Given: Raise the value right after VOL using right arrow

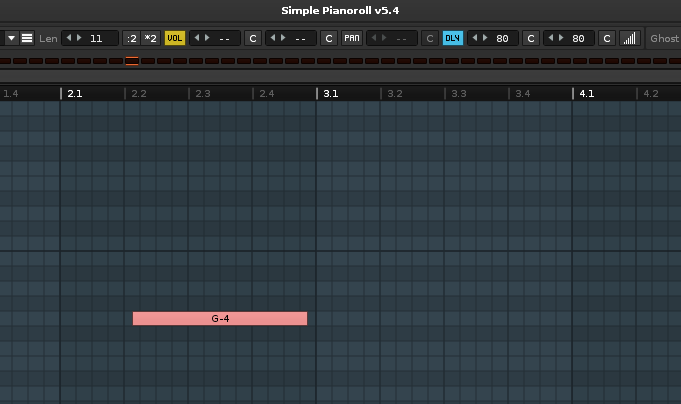Looking at the screenshot, I should (x=208, y=38).
